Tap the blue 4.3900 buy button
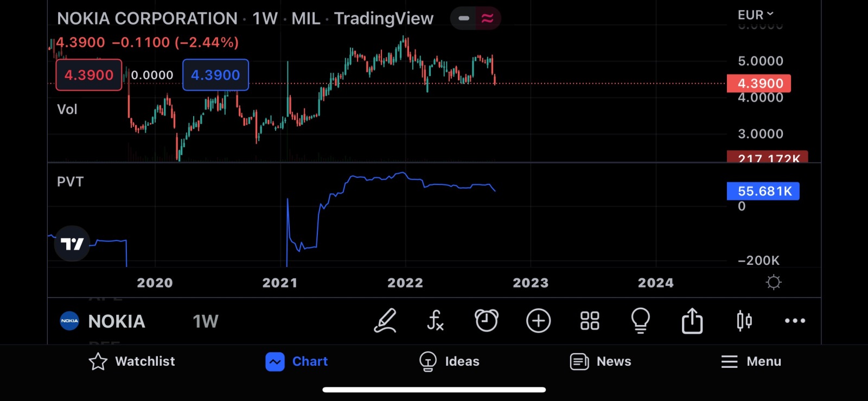Viewport: 868px width, 401px height. tap(215, 75)
